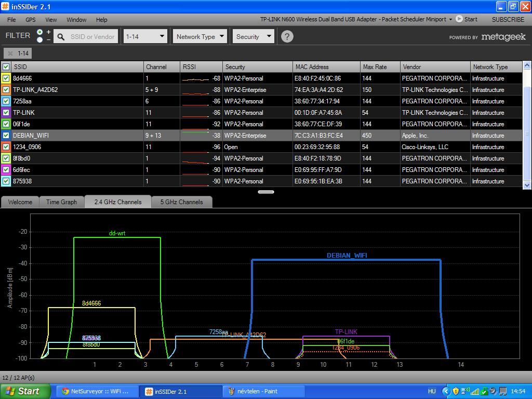The image size is (532, 399).
Task: Click the wireless signal tray icon
Action: coord(474,392)
